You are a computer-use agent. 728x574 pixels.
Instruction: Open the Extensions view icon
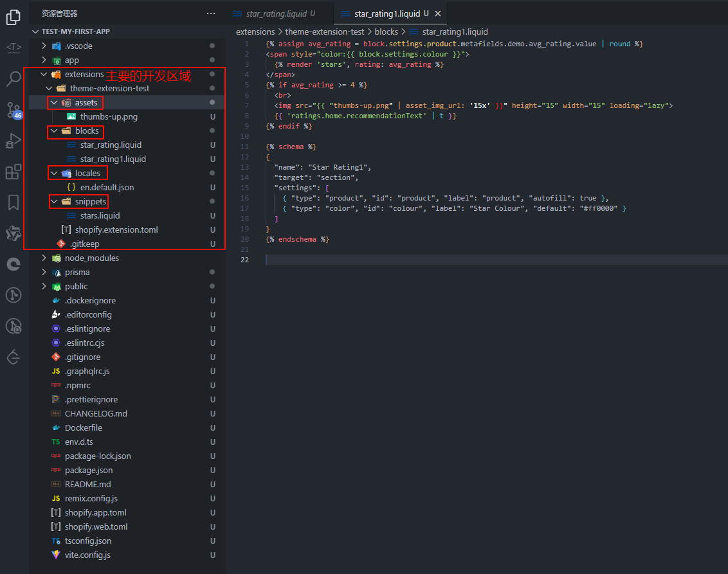point(14,172)
